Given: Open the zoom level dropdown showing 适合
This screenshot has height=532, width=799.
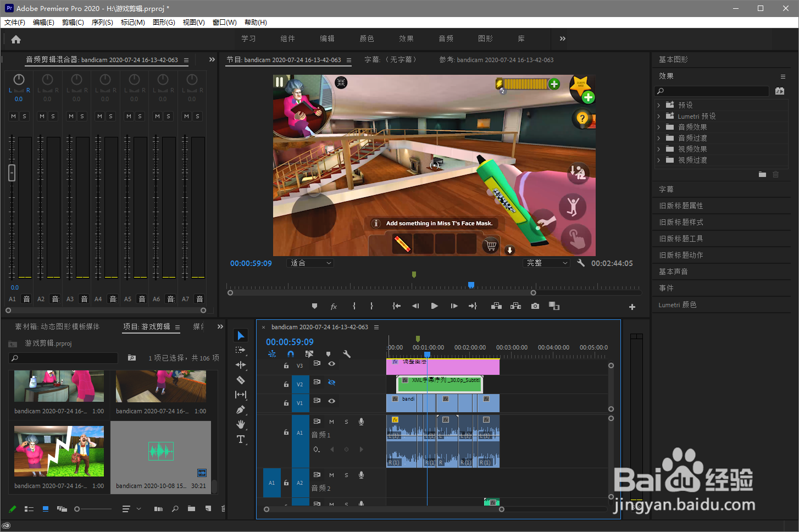Looking at the screenshot, I should click(310, 263).
